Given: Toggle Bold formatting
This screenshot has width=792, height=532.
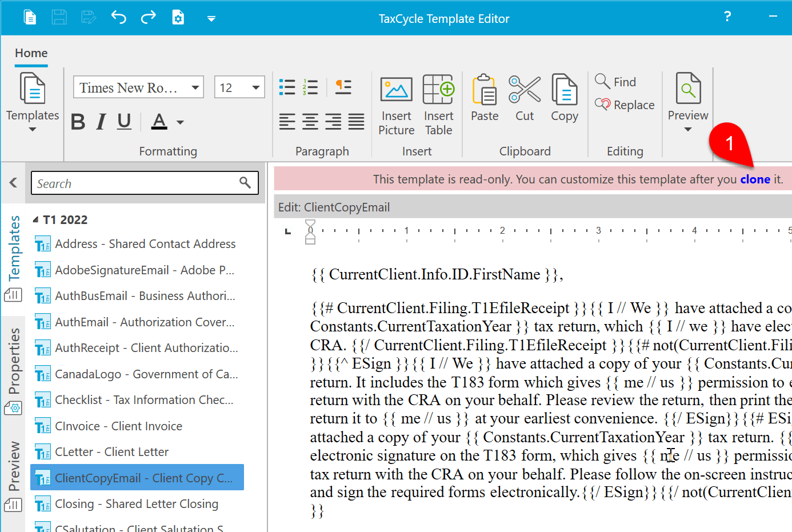Looking at the screenshot, I should (x=78, y=122).
